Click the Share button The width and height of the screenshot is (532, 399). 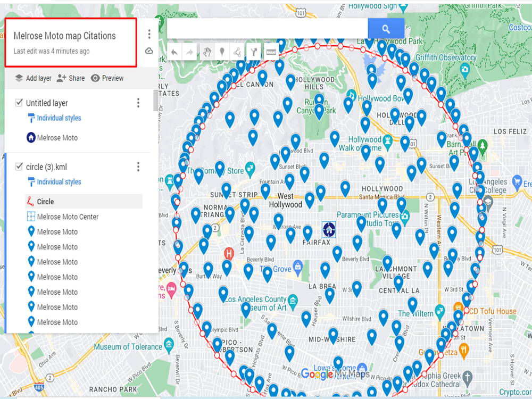pyautogui.click(x=71, y=78)
